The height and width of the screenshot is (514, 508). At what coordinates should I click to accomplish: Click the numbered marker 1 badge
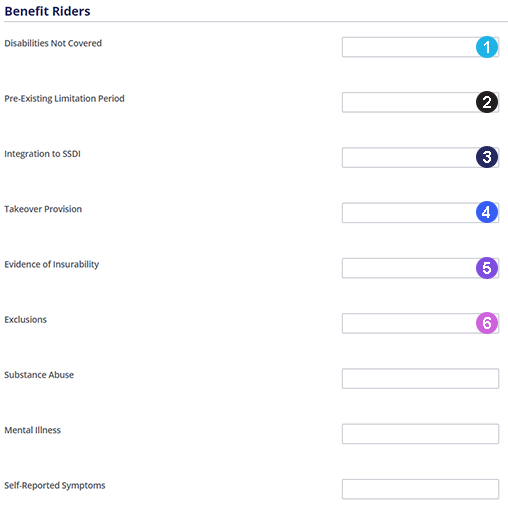click(x=487, y=47)
